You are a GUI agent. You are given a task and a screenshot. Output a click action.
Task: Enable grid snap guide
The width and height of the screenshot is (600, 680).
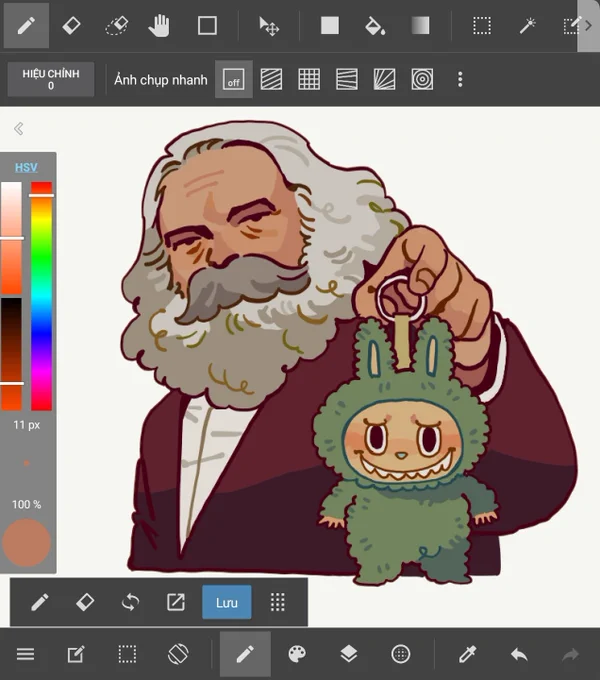(309, 79)
